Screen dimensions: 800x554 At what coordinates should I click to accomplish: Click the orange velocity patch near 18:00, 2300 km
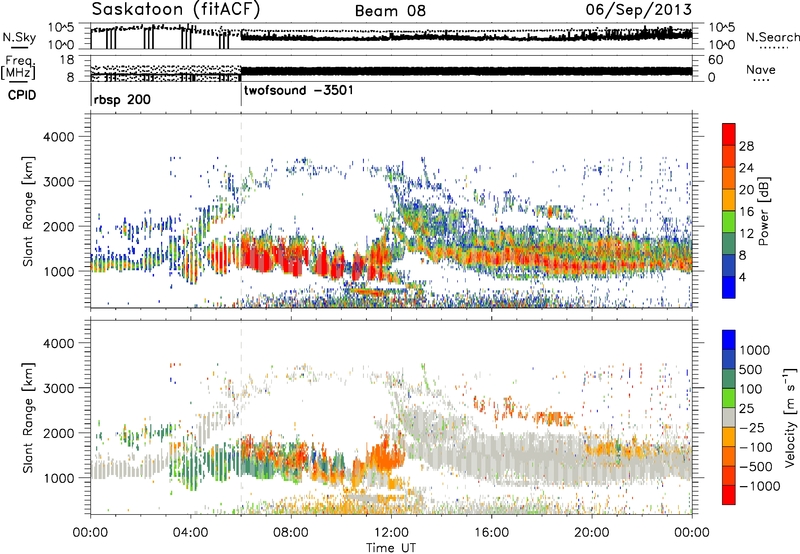tap(554, 418)
